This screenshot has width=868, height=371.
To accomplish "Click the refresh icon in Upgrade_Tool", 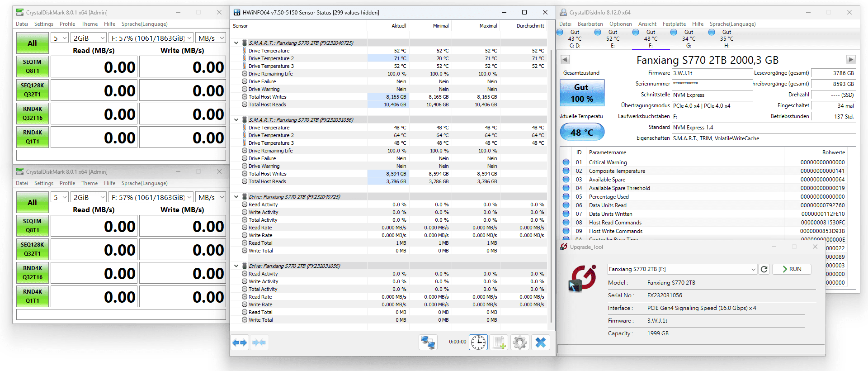I will [764, 269].
